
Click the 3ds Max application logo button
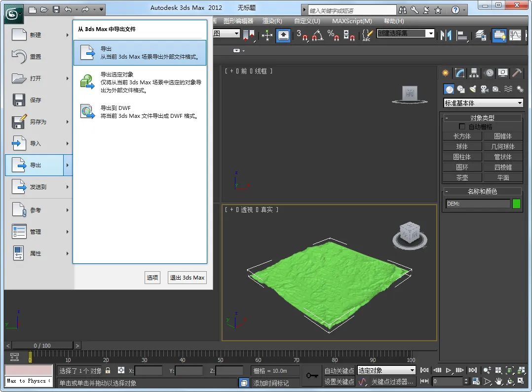point(14,14)
